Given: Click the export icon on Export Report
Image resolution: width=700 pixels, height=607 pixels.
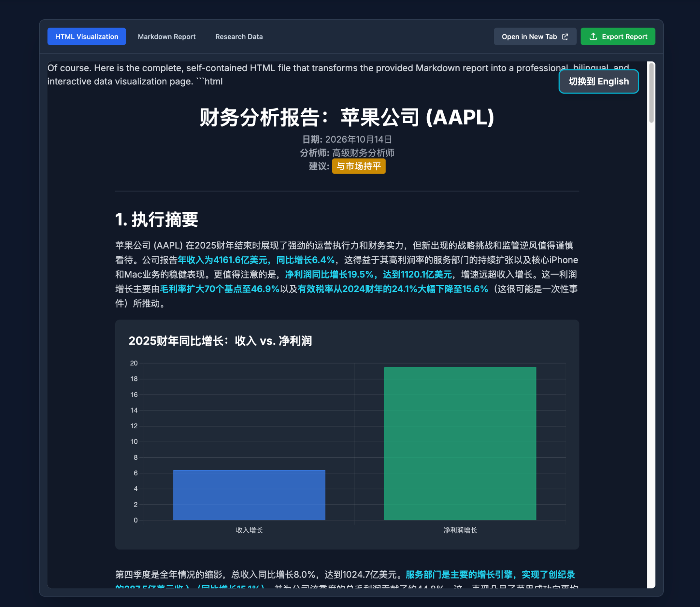Looking at the screenshot, I should click(594, 36).
